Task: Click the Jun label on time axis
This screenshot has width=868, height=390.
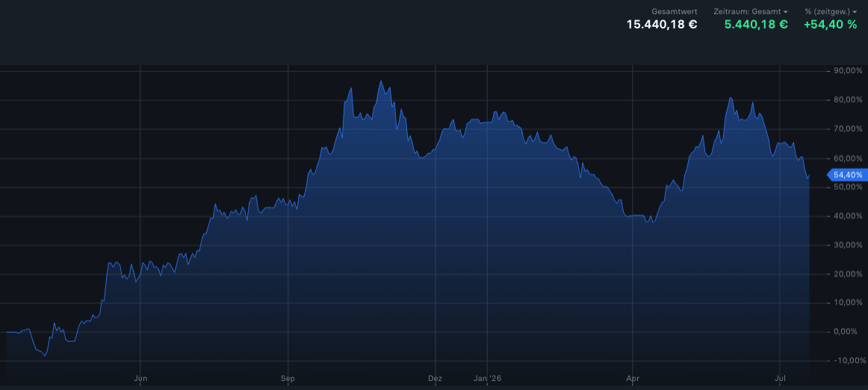Action: coord(140,379)
